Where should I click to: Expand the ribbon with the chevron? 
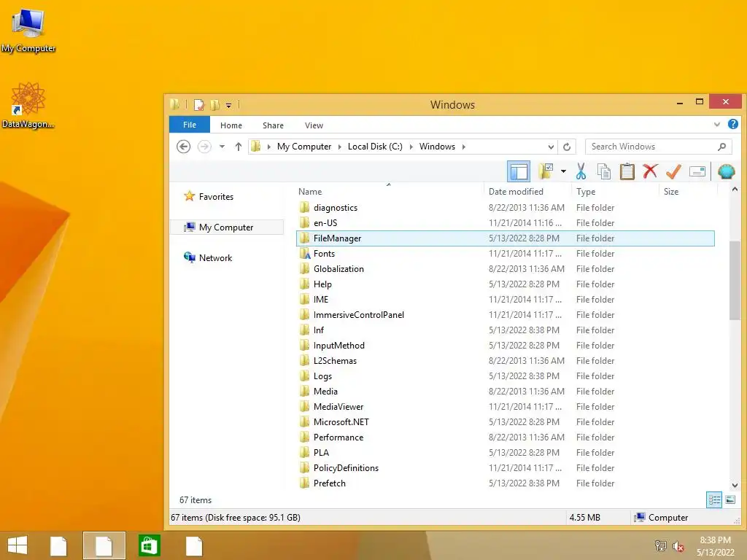[717, 124]
